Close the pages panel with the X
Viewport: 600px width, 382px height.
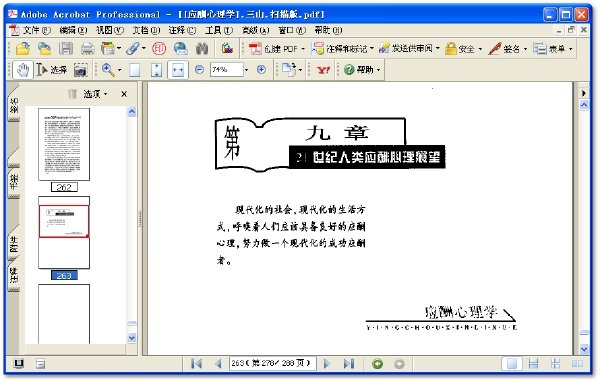pyautogui.click(x=124, y=94)
